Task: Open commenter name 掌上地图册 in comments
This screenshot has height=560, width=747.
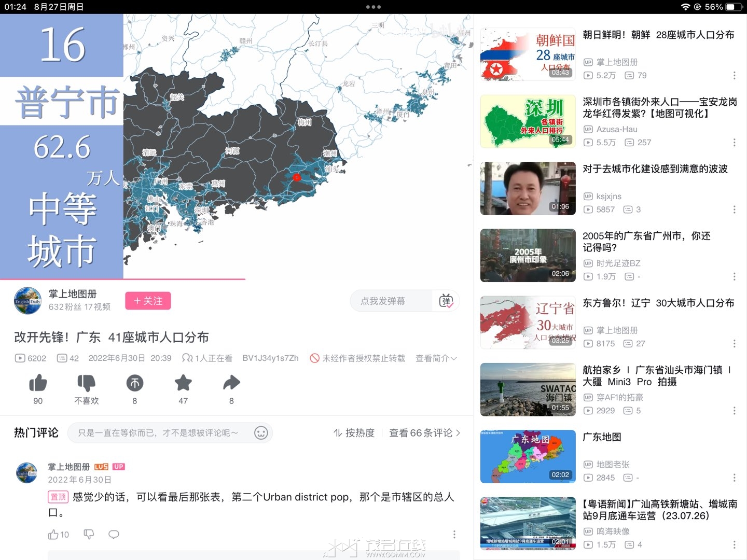Action: coord(69,467)
